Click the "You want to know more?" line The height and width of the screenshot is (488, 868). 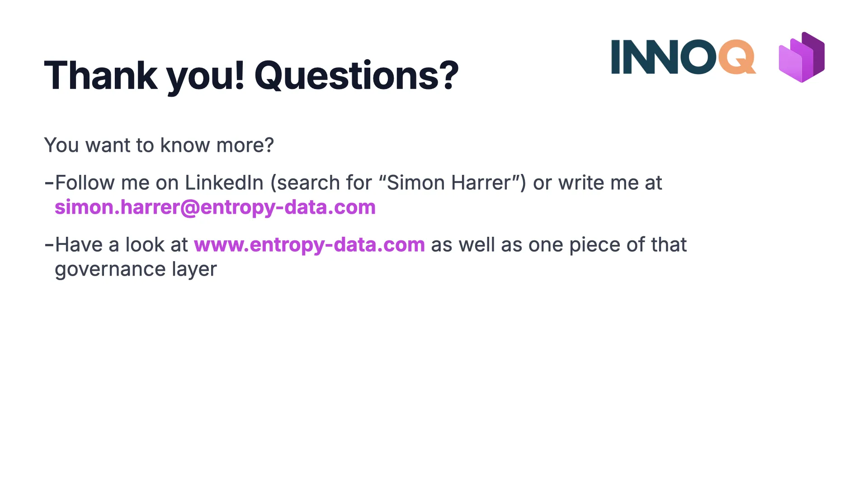tap(159, 145)
